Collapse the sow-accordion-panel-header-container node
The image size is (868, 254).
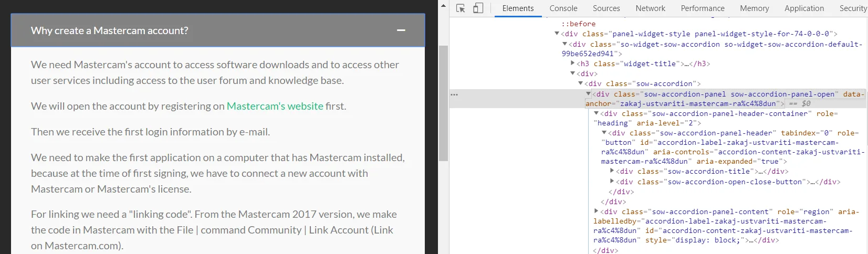point(597,113)
